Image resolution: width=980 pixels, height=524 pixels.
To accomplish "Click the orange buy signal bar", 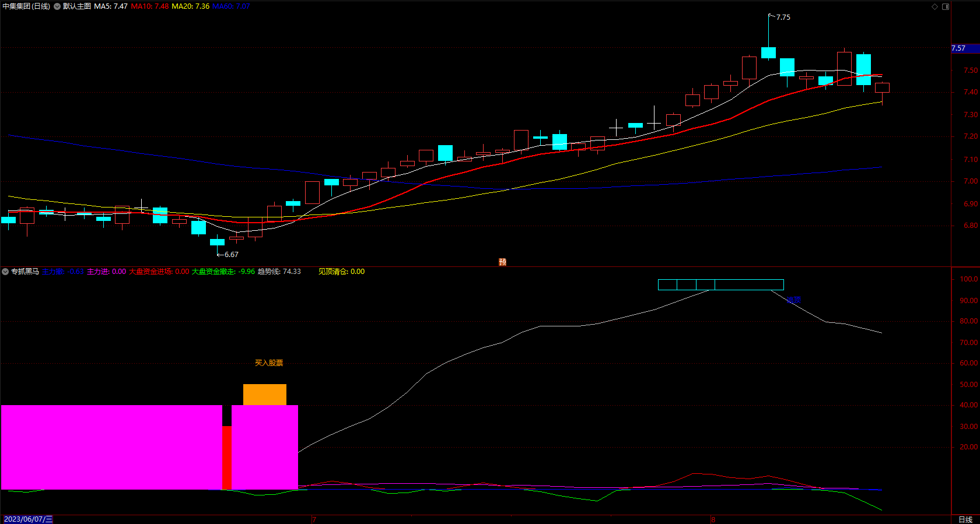I will coord(265,395).
